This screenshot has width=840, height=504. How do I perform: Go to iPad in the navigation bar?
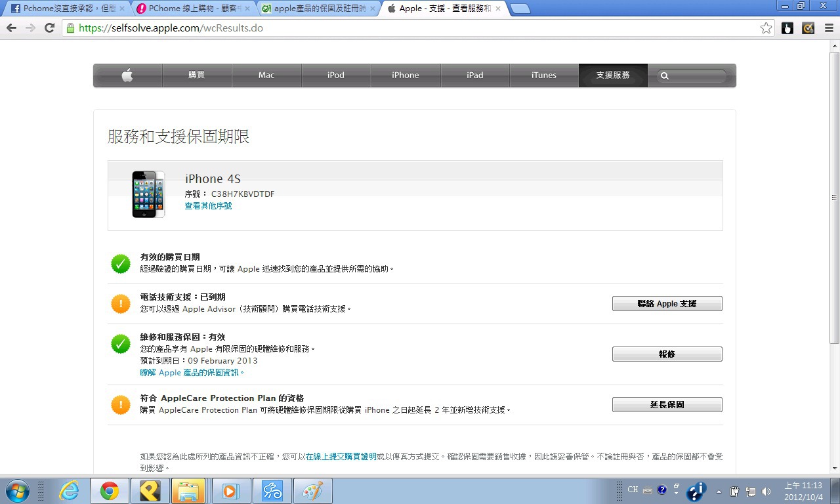(x=475, y=75)
